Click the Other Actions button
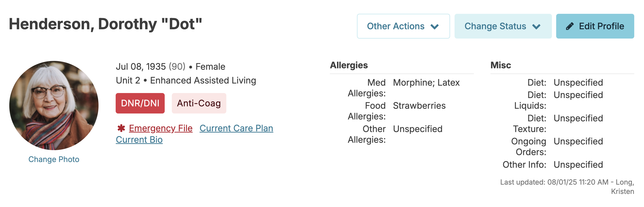 coord(403,26)
